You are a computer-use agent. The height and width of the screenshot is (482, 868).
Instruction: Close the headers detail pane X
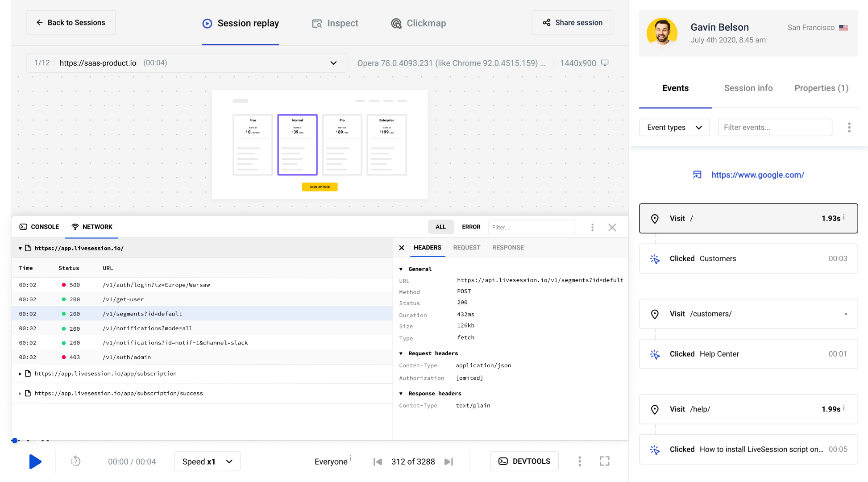(402, 248)
